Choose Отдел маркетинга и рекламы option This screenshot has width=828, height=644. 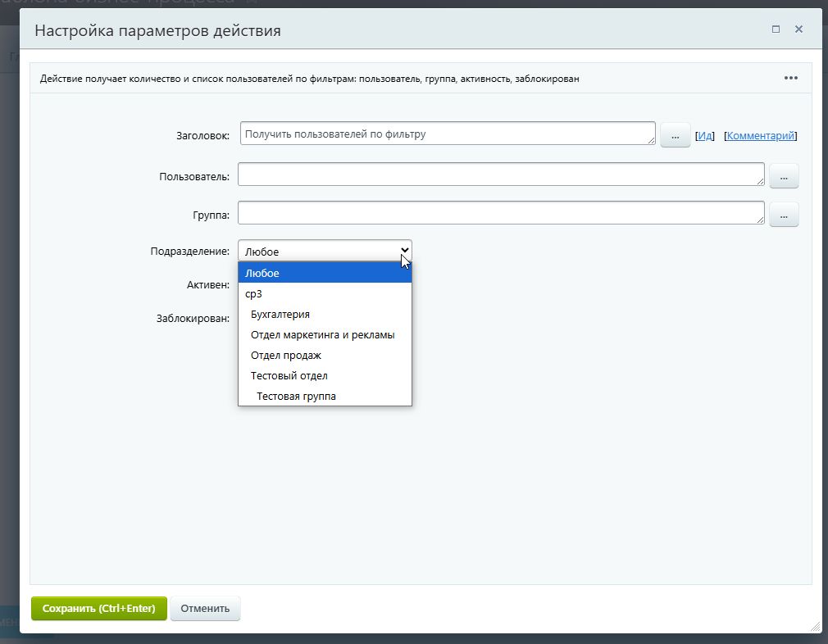tap(325, 335)
